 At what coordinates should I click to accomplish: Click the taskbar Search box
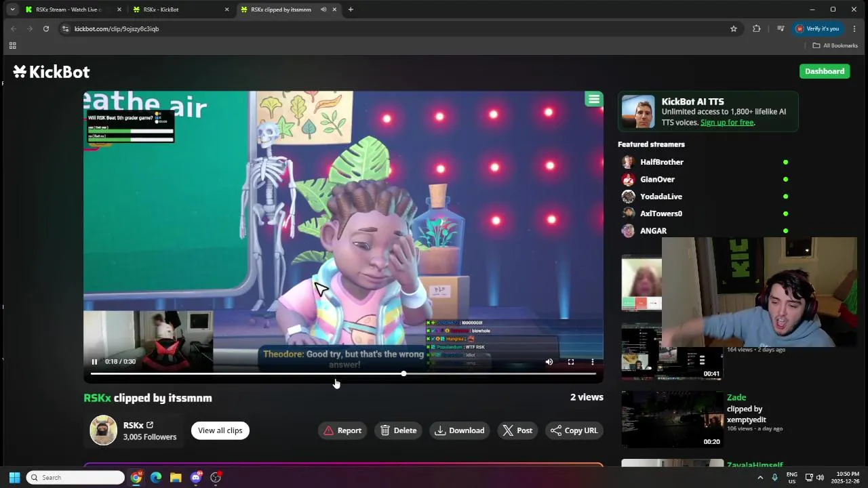tap(75, 478)
